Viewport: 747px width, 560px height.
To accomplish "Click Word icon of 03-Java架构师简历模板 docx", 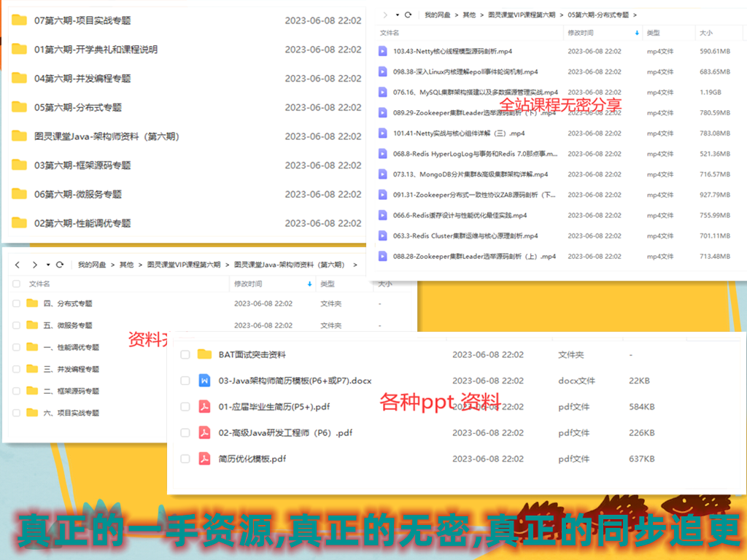I will click(204, 381).
